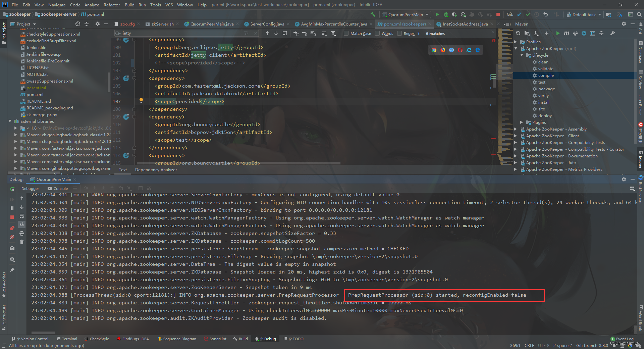
Task: Expand Plugins node in Maven tree
Action: (522, 122)
